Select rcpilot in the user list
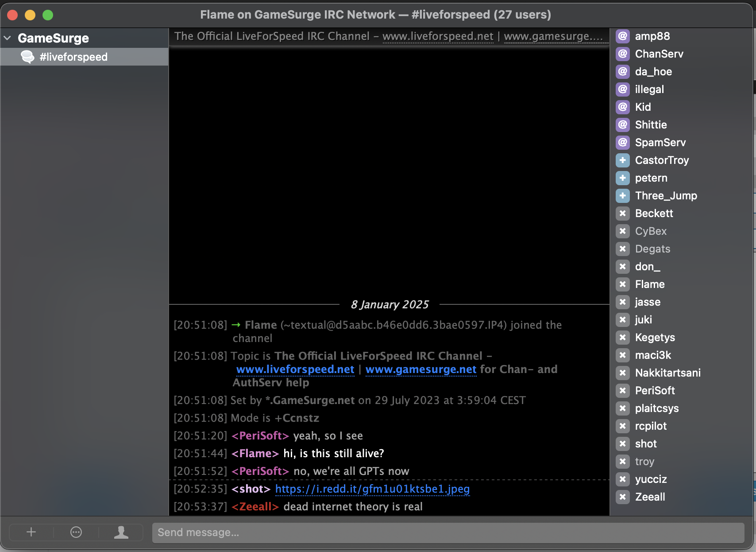 pyautogui.click(x=651, y=426)
